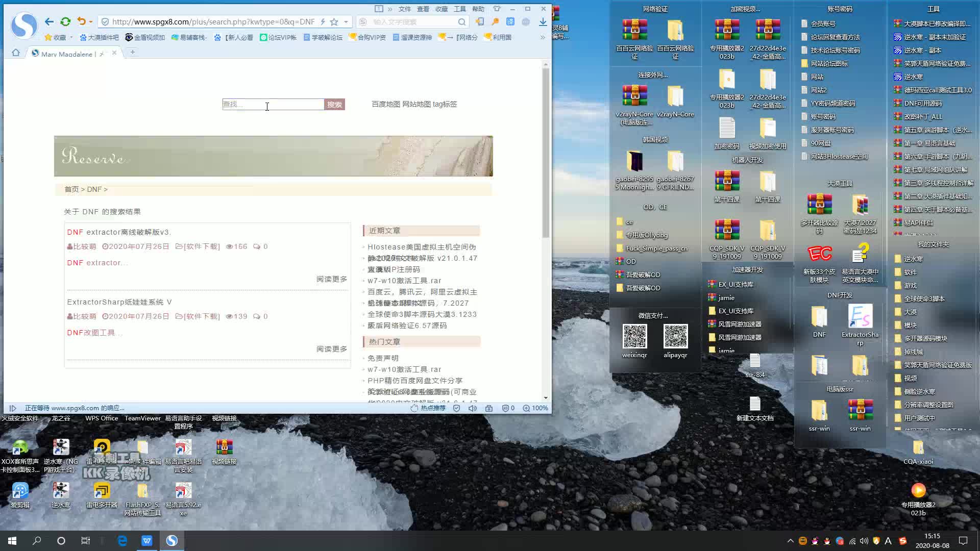Viewport: 980px width, 551px height.
Task: Click the download arrow icon in toolbar
Action: [x=543, y=21]
